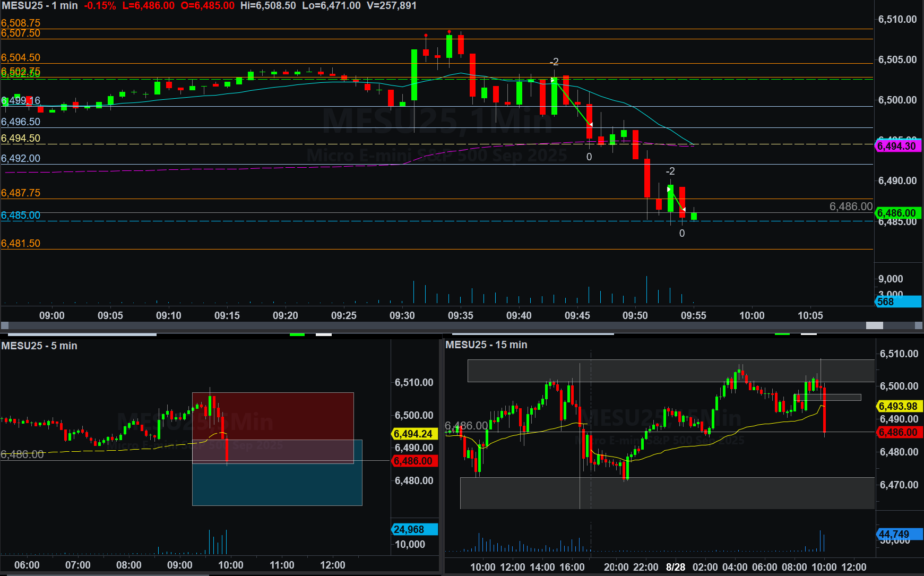Click the scrollbar left arrow under 1-min chart
The width and height of the screenshot is (924, 576).
coord(5,325)
